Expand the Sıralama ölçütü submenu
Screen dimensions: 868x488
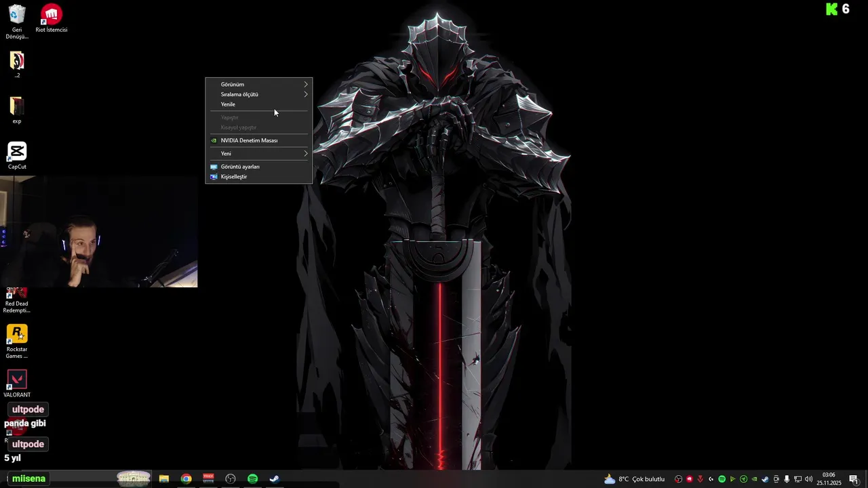coord(259,94)
